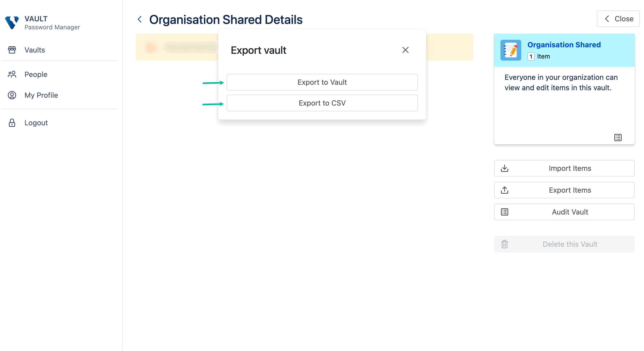Open the Organisation Shared vault title link
This screenshot has height=351, width=644.
pos(564,45)
